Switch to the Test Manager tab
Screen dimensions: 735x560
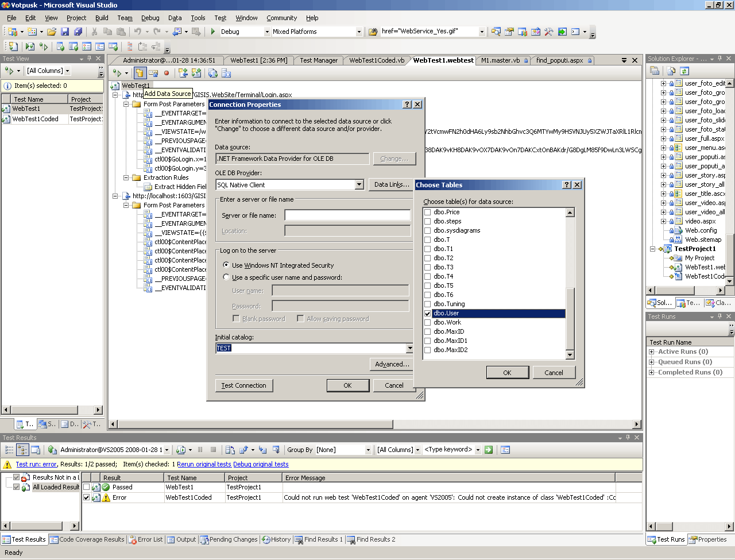319,60
